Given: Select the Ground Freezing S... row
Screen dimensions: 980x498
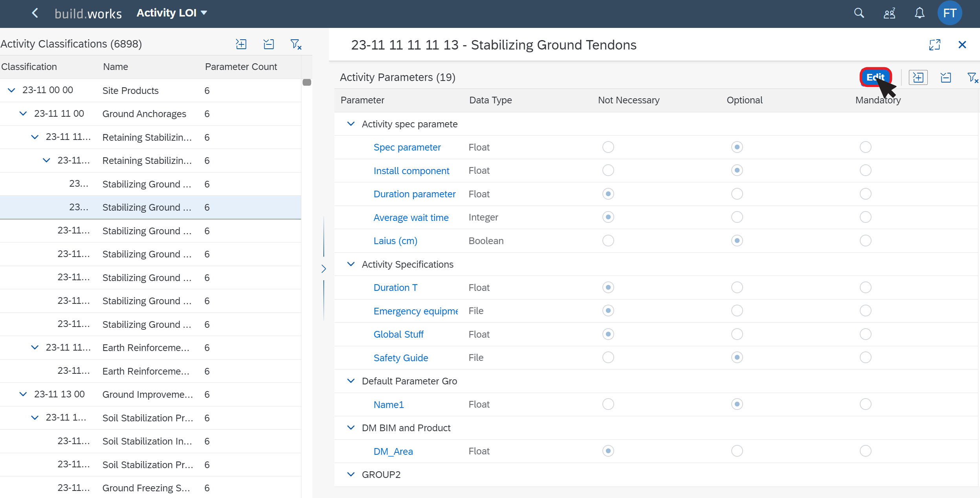Looking at the screenshot, I should pyautogui.click(x=150, y=488).
